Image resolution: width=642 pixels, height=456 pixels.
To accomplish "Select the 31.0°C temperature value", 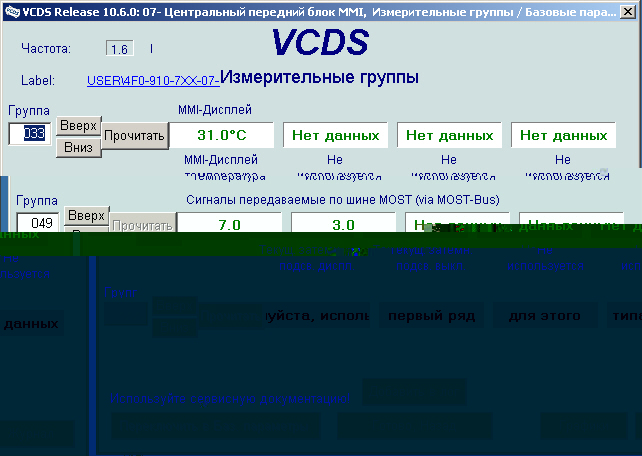I will [x=222, y=135].
